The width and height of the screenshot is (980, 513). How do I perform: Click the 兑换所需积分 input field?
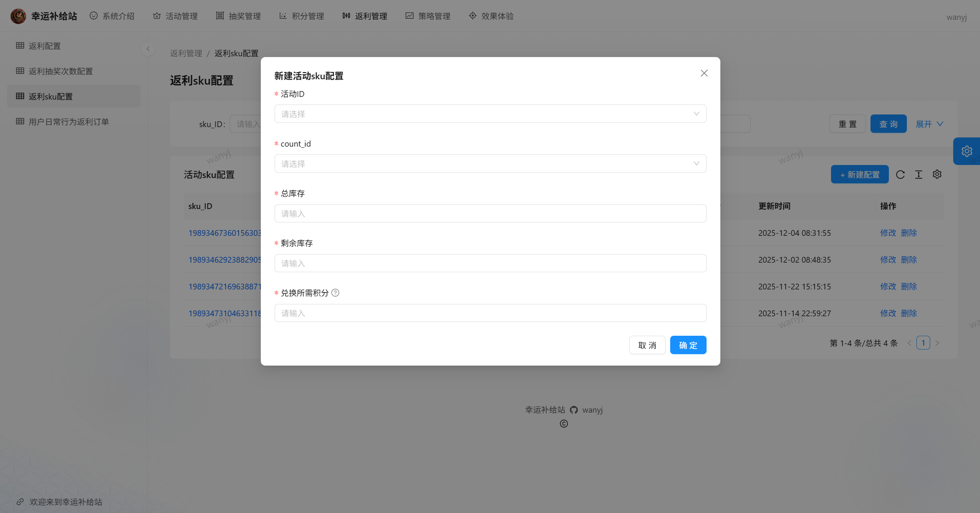490,313
